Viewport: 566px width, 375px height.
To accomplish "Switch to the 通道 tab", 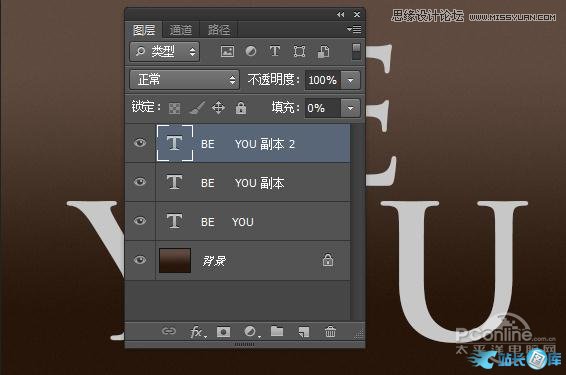I will click(x=180, y=30).
